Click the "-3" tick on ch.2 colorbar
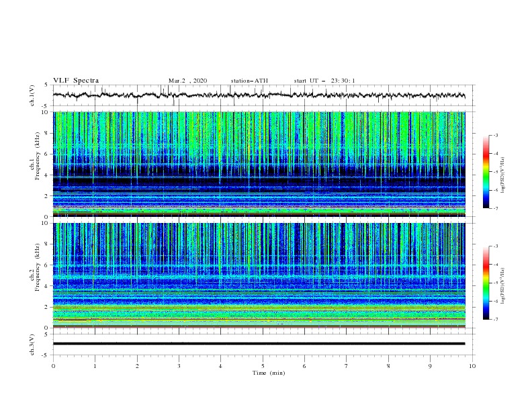Screen dimensions: 532x411 (x=495, y=246)
